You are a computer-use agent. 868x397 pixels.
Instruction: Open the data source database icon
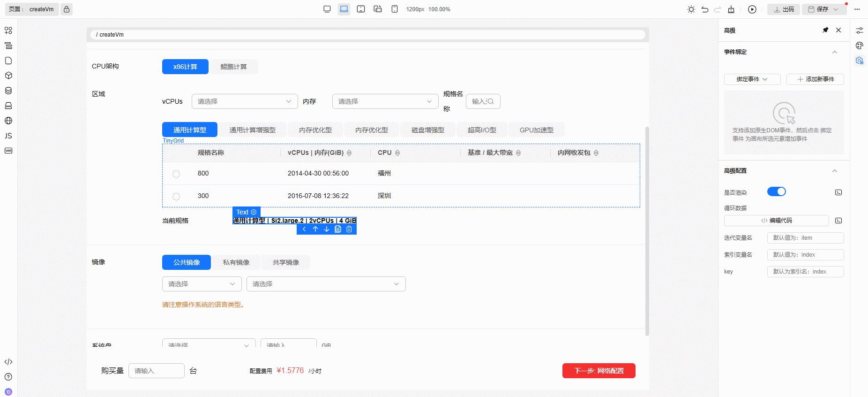pos(8,91)
